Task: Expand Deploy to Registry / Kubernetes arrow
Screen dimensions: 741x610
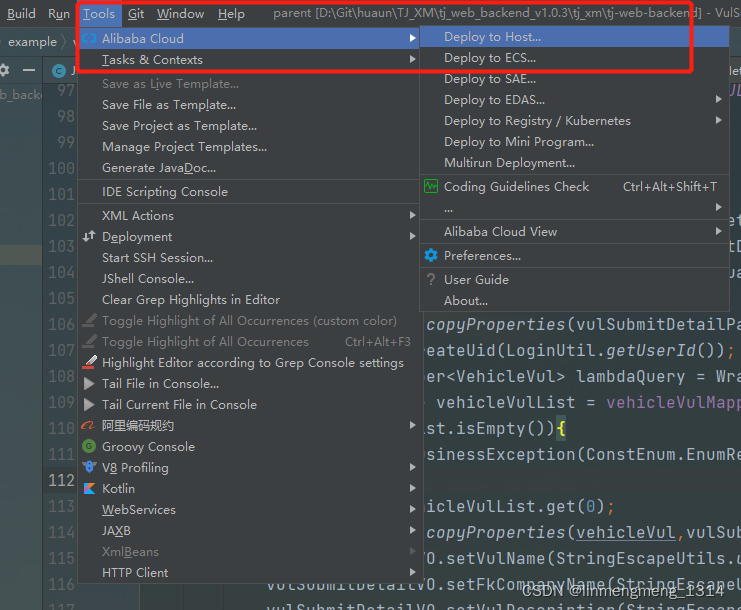Action: 718,120
